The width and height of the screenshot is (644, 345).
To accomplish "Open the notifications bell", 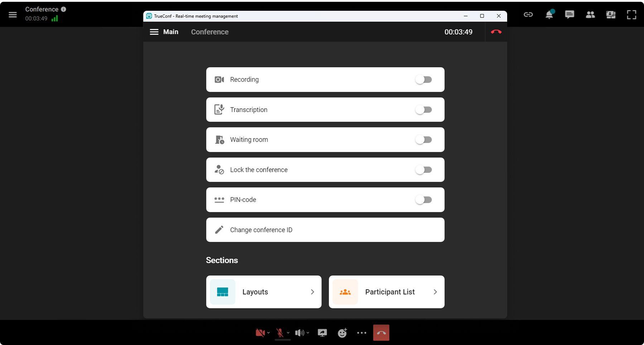I will point(549,15).
